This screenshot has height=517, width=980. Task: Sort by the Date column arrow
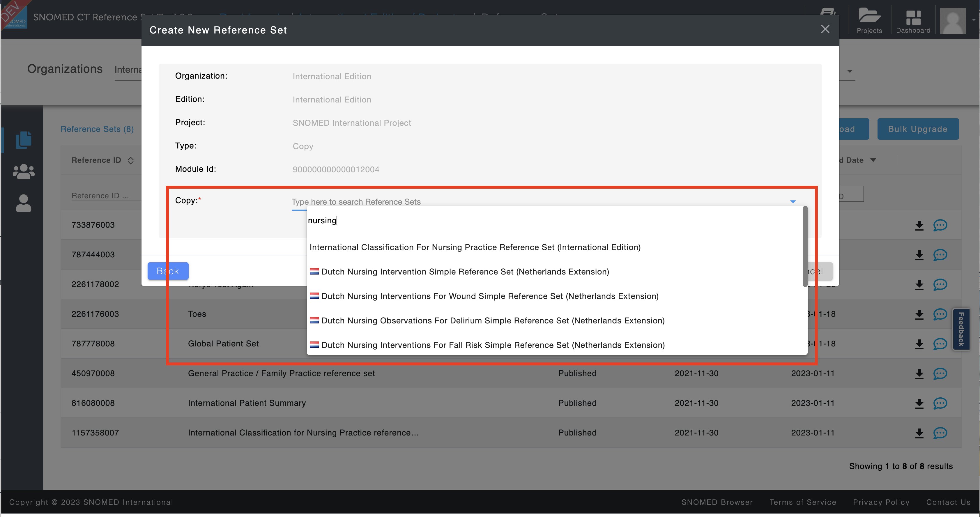click(873, 160)
